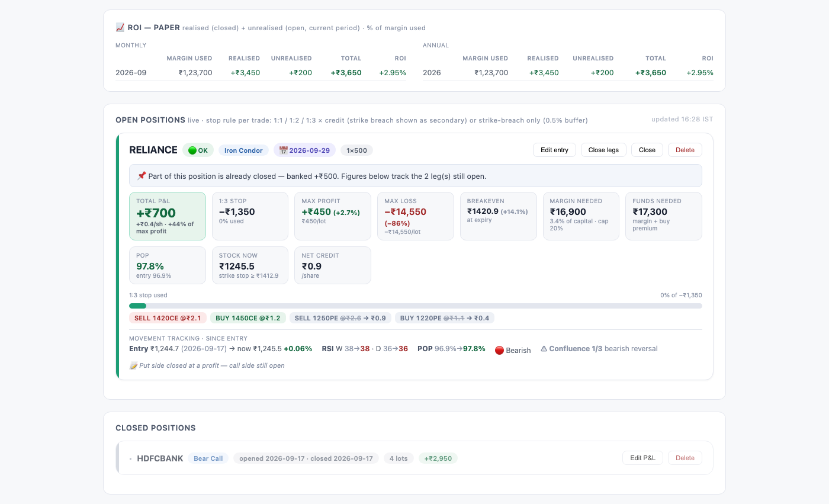The image size is (829, 504).
Task: Click the warning triangle beside Confluence 1/3
Action: point(544,349)
